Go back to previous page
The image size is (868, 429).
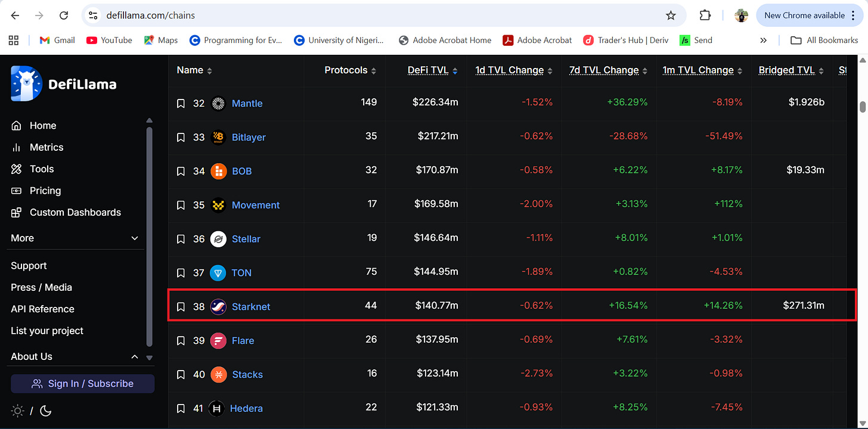point(15,15)
